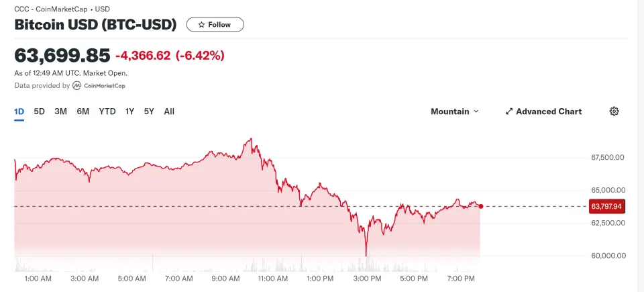This screenshot has height=292, width=644.
Task: Click the 63,797.94 red price label
Action: click(606, 206)
